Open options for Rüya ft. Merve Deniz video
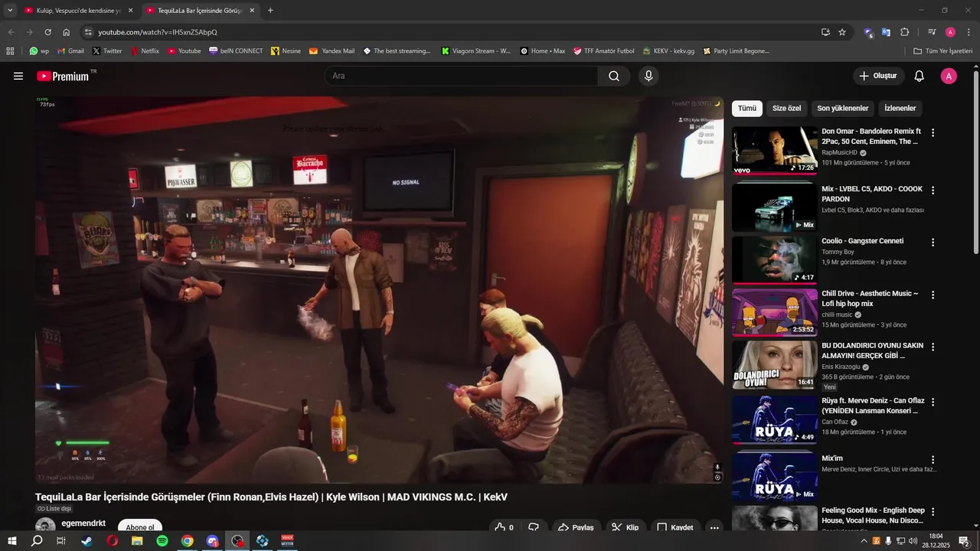This screenshot has height=551, width=980. coord(933,402)
